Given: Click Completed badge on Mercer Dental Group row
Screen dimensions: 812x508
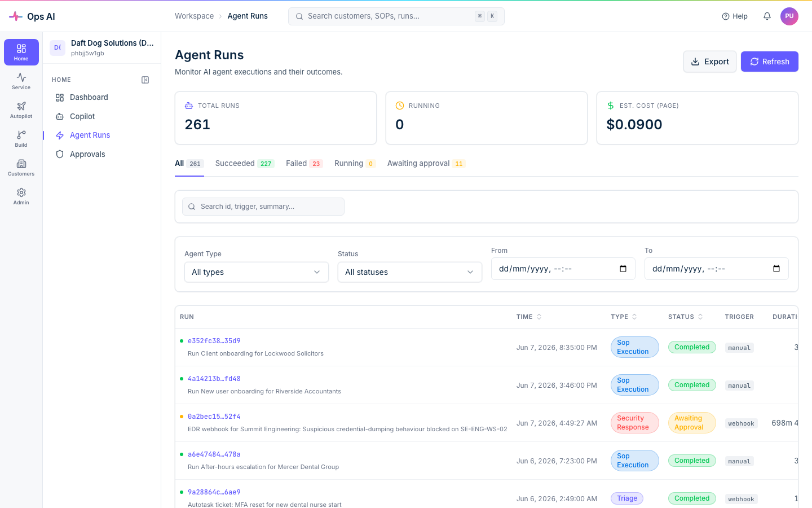Looking at the screenshot, I should (692, 461).
